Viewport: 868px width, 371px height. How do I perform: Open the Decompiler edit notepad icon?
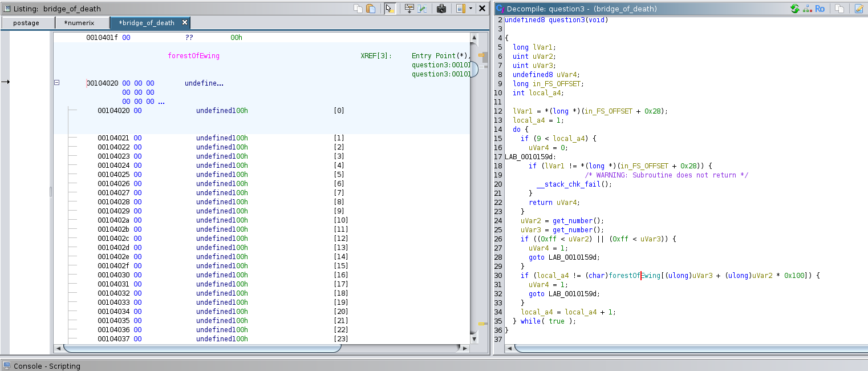pyautogui.click(x=859, y=9)
